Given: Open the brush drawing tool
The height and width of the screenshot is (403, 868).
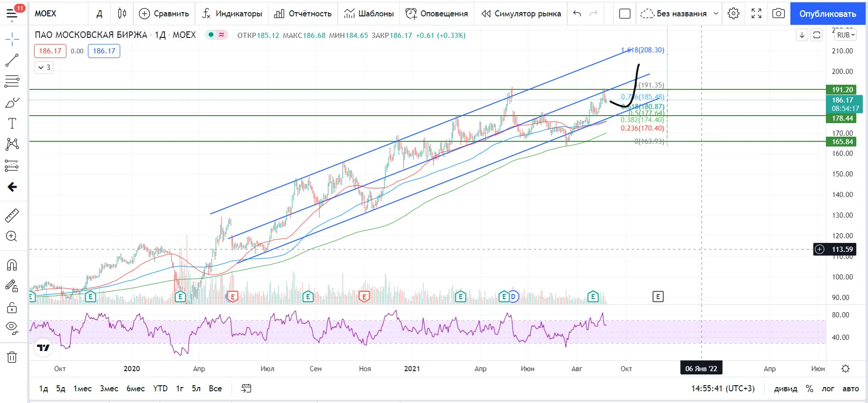Looking at the screenshot, I should 12,103.
